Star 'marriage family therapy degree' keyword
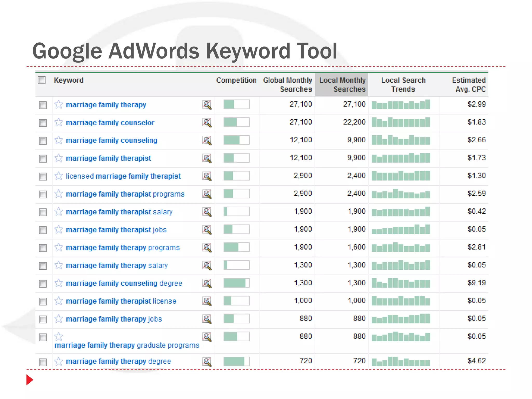 point(59,361)
